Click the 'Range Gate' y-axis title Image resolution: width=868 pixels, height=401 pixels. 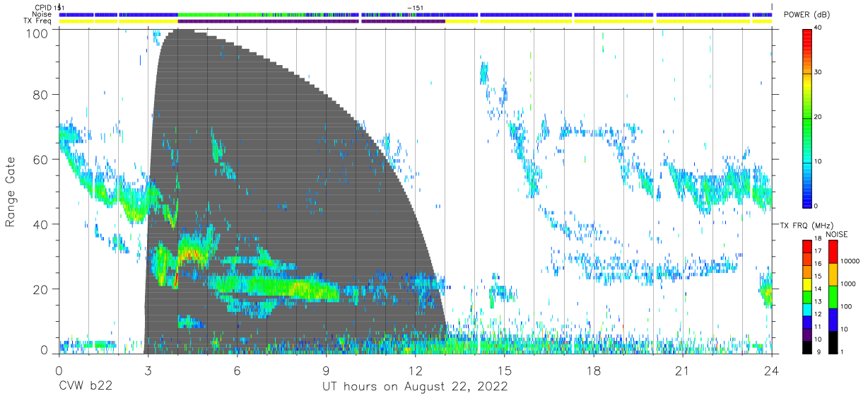pos(11,192)
